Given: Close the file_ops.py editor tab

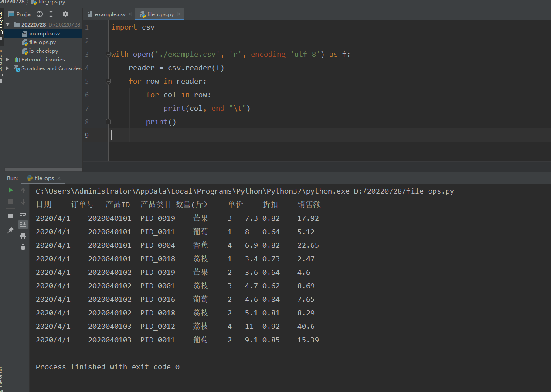Looking at the screenshot, I should click(x=180, y=14).
